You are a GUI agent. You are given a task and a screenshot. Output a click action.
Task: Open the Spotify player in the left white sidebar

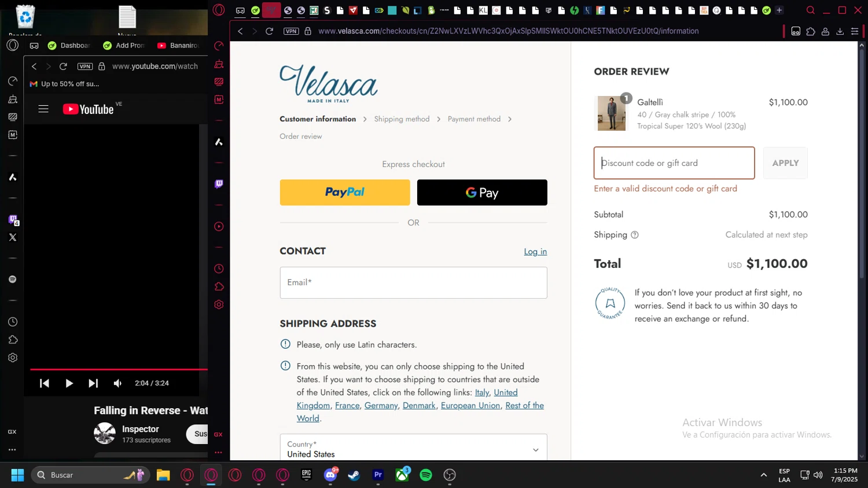coord(13,279)
